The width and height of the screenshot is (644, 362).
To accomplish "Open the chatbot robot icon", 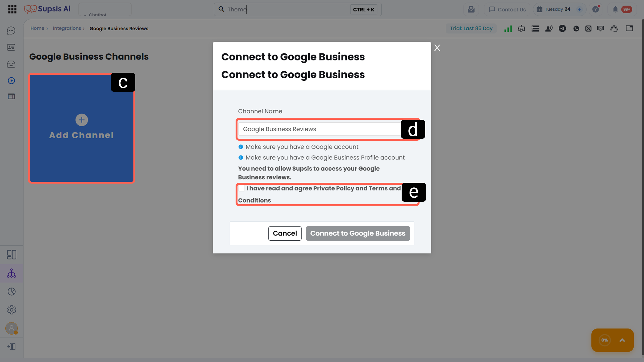I will [521, 29].
